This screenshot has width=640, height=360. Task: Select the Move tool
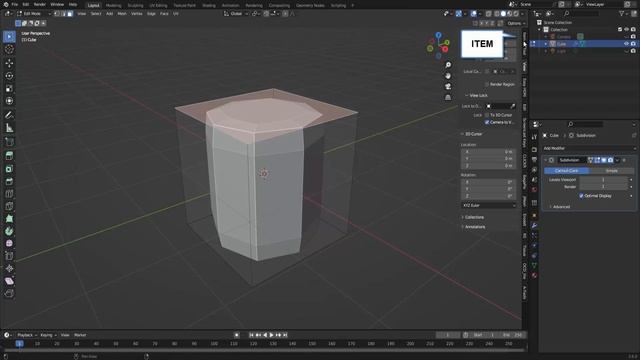coord(9,63)
